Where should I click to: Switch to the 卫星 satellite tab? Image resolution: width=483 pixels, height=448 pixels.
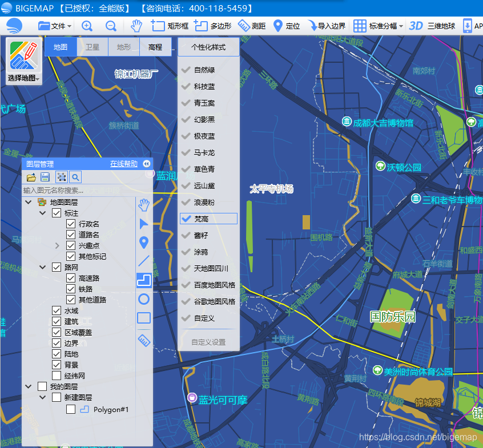[92, 47]
